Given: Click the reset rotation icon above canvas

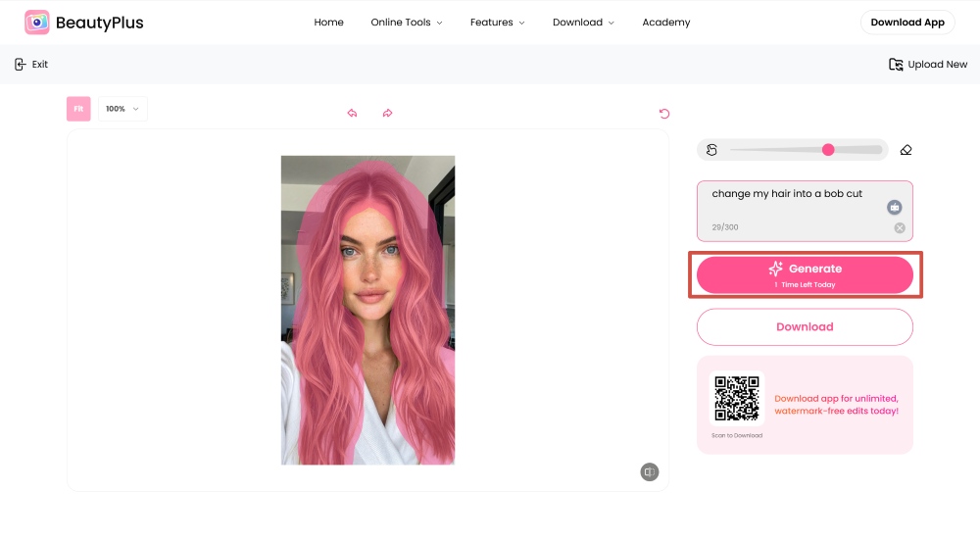Looking at the screenshot, I should pyautogui.click(x=664, y=113).
